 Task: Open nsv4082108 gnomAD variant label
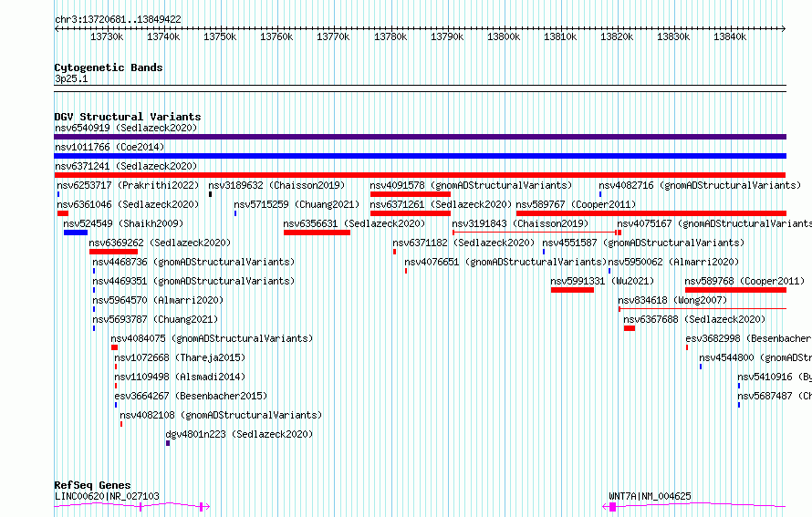(x=221, y=415)
